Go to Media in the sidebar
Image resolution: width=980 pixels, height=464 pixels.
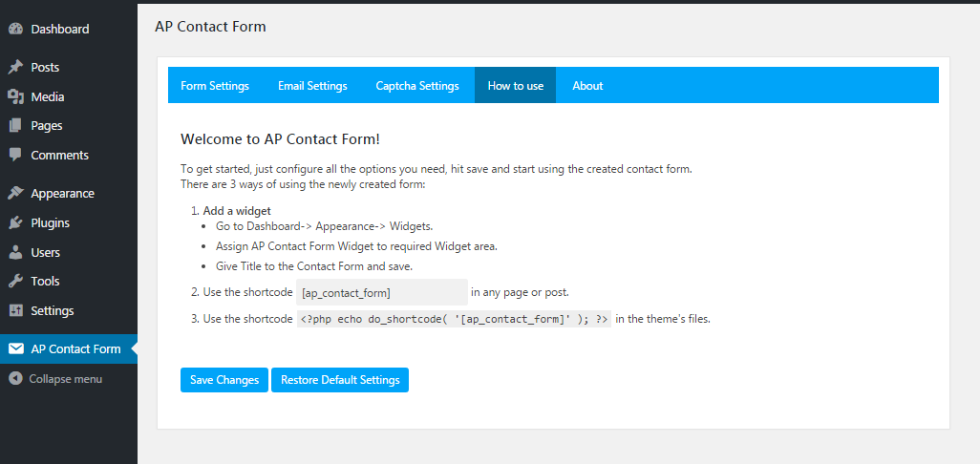[48, 96]
